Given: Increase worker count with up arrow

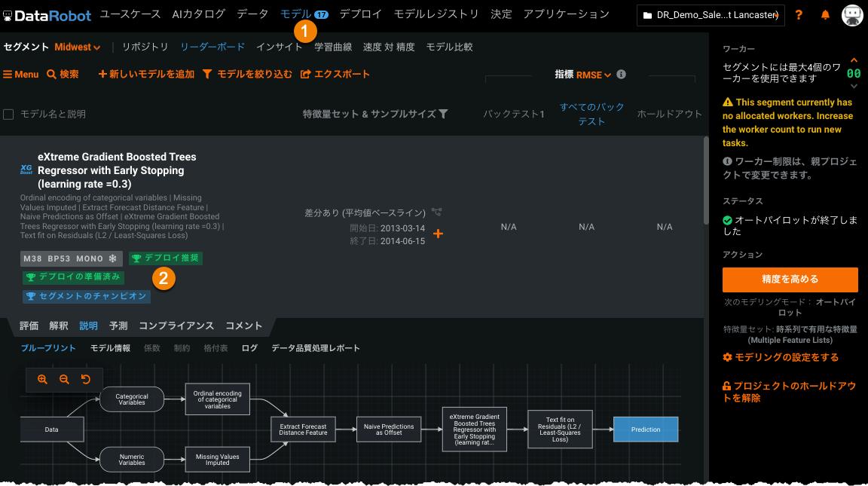Looking at the screenshot, I should (x=854, y=61).
